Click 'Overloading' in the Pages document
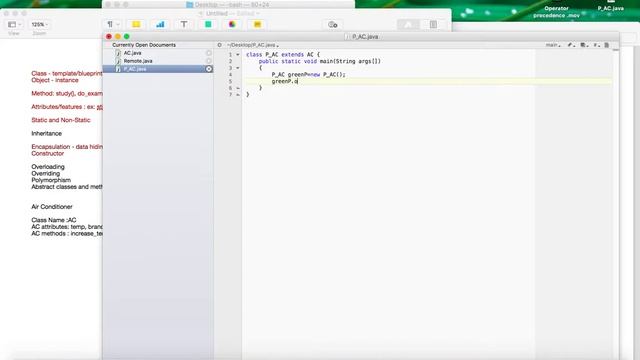This screenshot has height=360, width=640. [48, 167]
